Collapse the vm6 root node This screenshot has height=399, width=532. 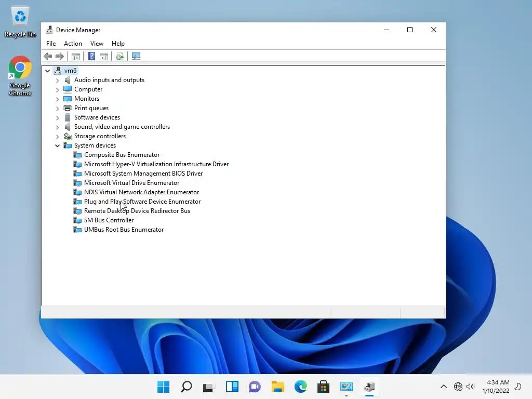47,71
